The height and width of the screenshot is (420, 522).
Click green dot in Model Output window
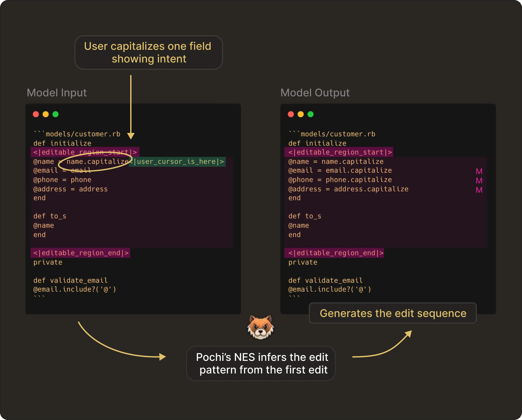310,114
